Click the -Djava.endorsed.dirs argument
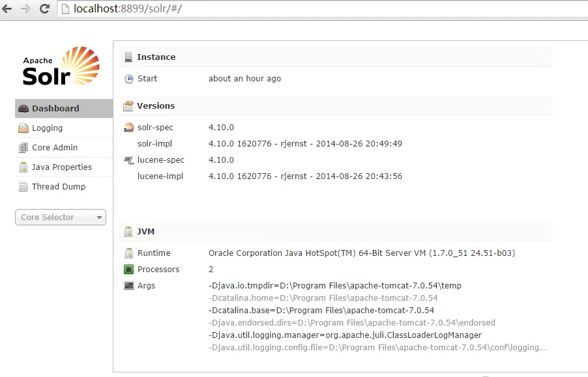 tap(352, 323)
